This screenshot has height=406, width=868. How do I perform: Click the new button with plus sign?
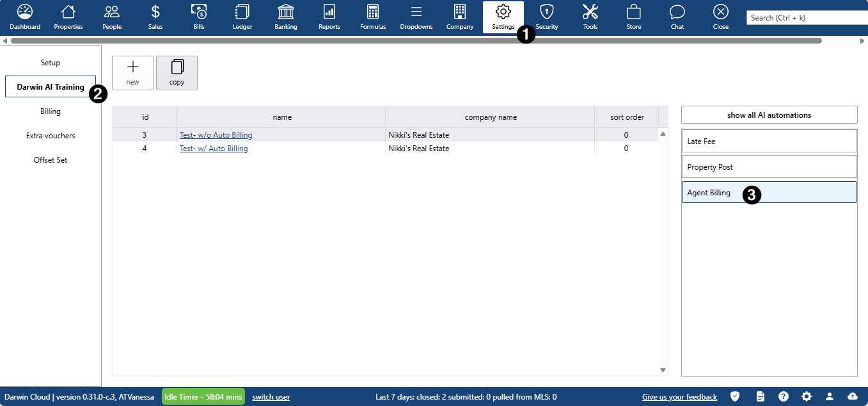coord(132,72)
